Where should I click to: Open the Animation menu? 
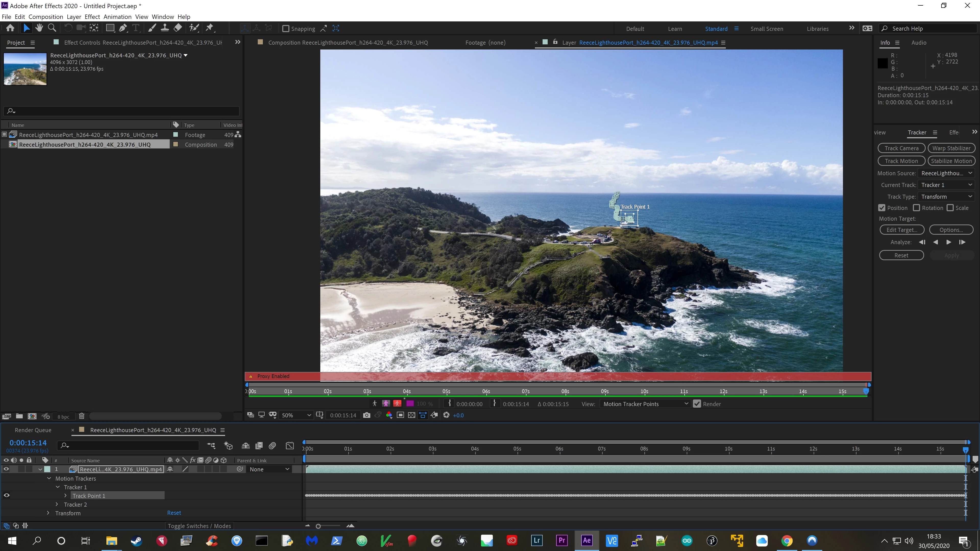[117, 17]
